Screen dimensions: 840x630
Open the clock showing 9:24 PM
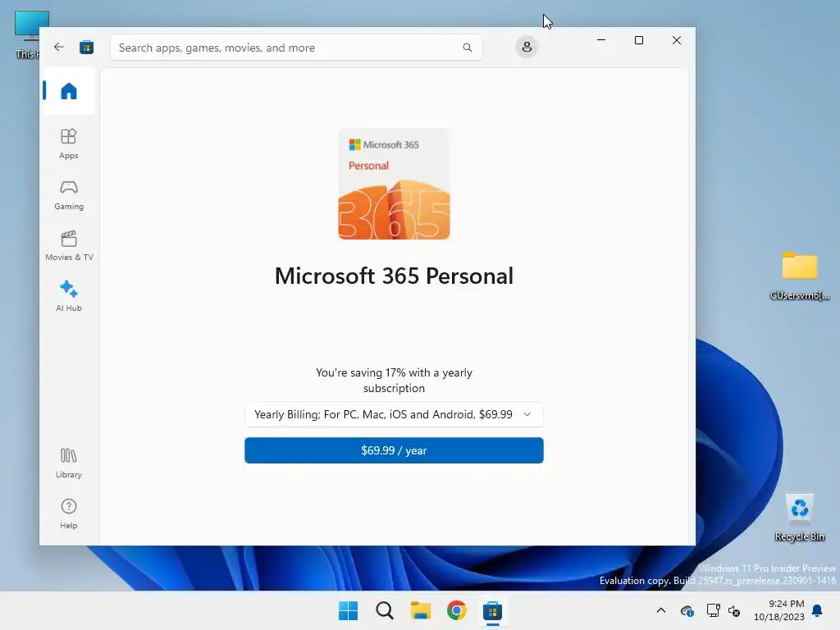pyautogui.click(x=779, y=610)
